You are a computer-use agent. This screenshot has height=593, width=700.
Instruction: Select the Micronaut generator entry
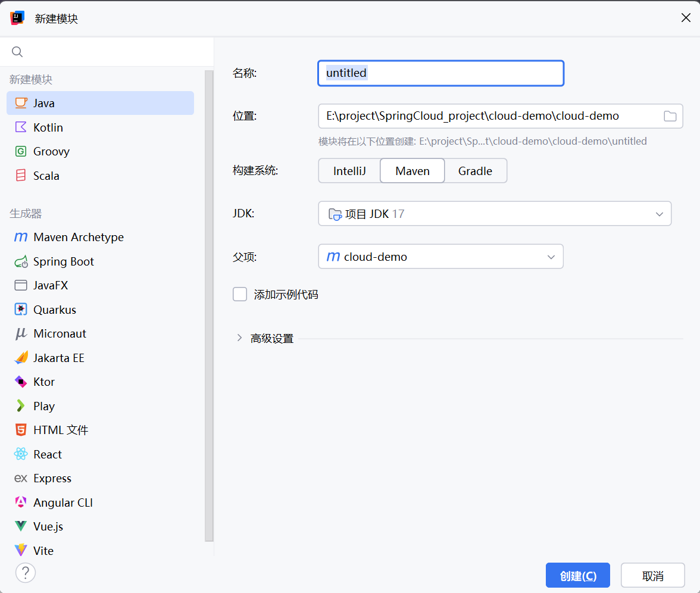pyautogui.click(x=60, y=333)
